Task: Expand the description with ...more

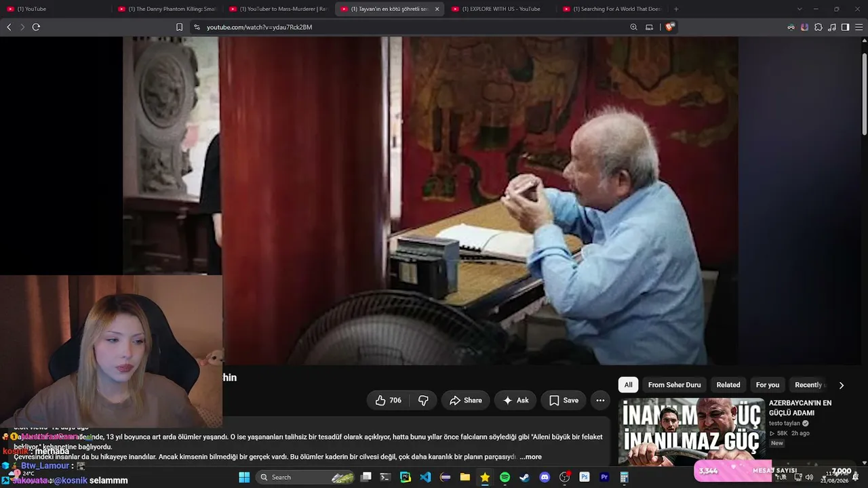Action: (531, 457)
